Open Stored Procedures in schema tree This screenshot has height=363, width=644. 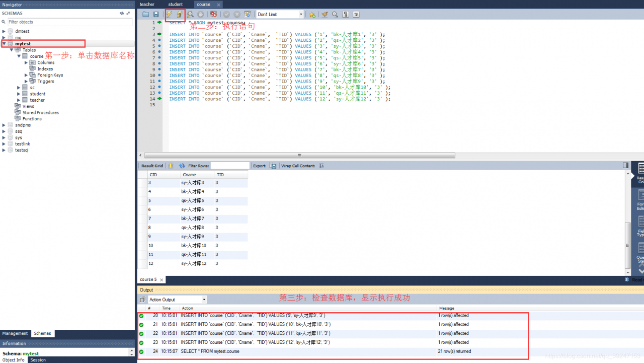pyautogui.click(x=40, y=113)
